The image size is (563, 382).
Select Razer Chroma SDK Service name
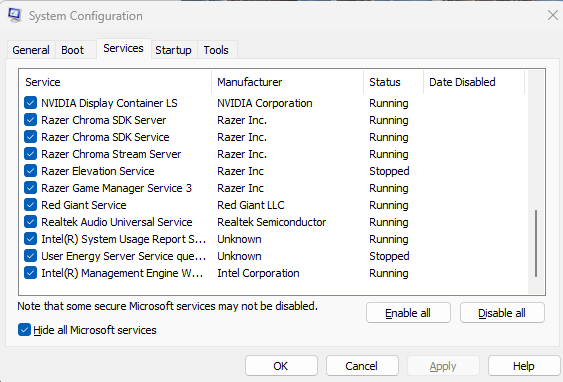point(105,137)
